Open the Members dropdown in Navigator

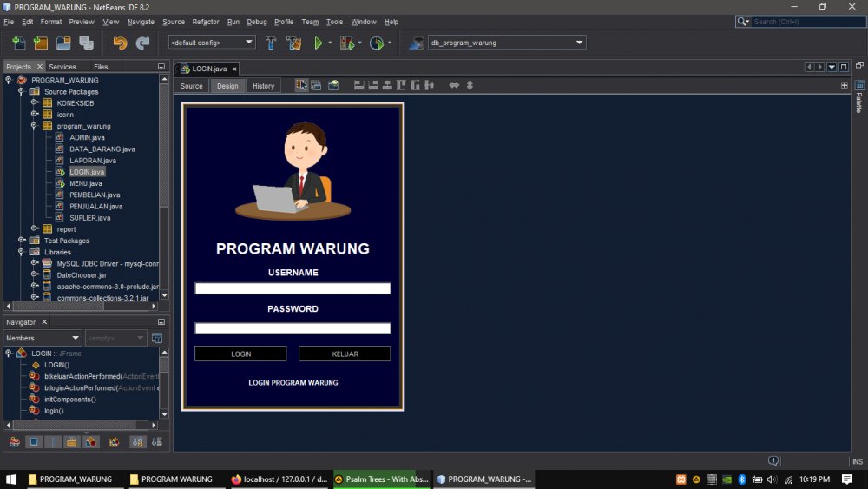[x=43, y=338]
